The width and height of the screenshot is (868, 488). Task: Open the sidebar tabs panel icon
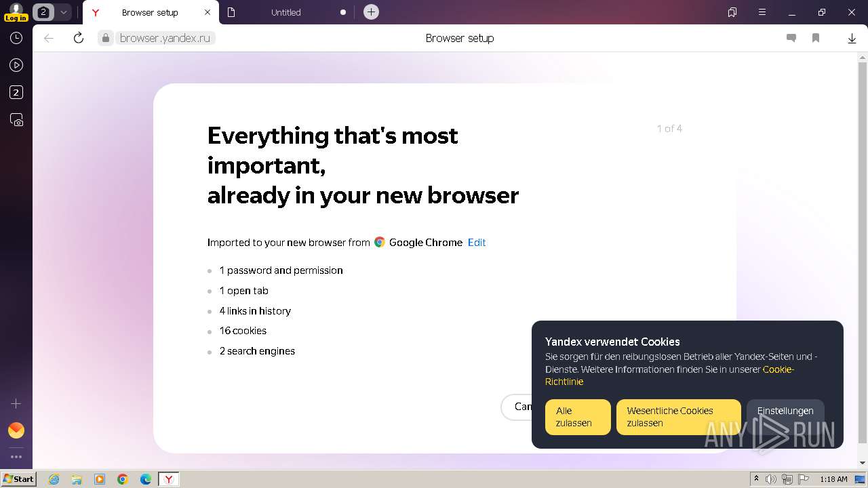pyautogui.click(x=16, y=93)
